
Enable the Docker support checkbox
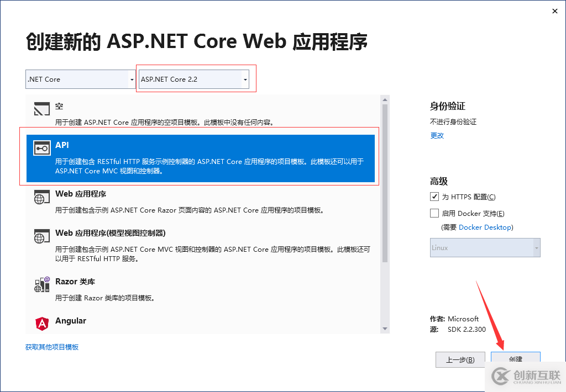coord(434,214)
